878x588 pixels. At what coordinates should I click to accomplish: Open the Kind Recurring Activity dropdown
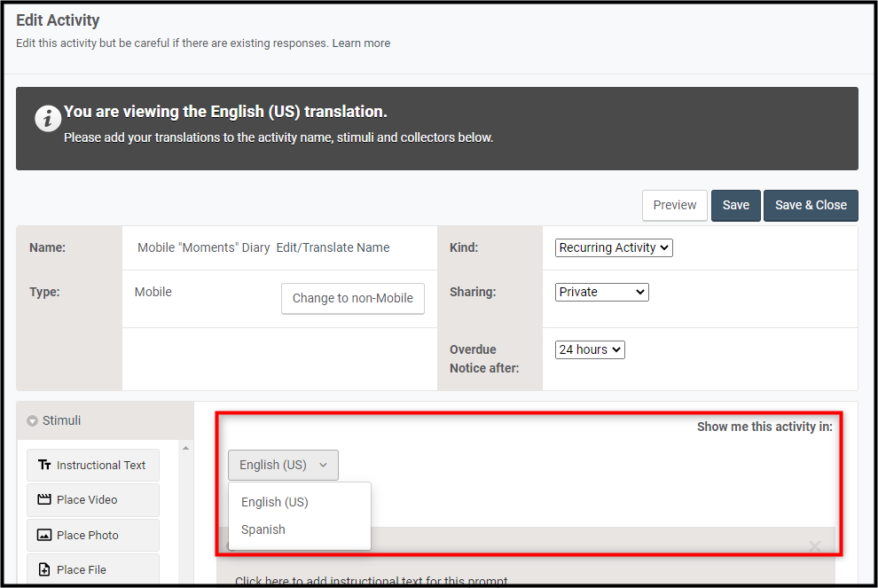(614, 247)
